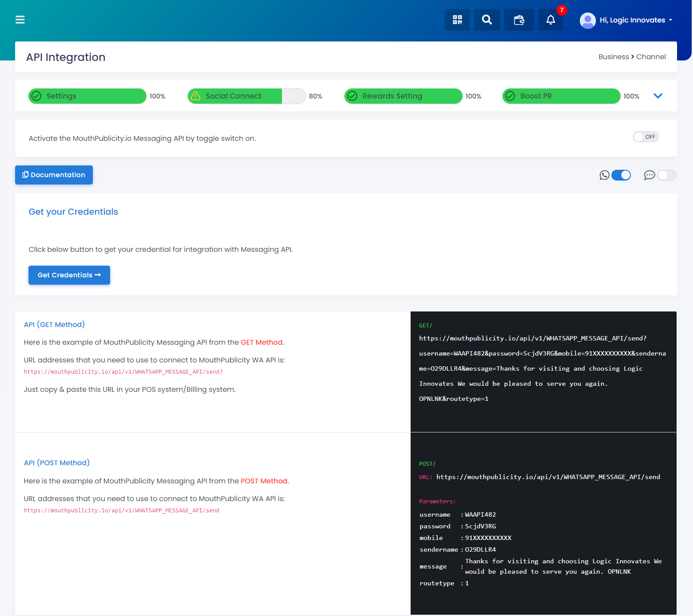Screen dimensions: 693x616
Task: Click the pink GET send? URL text
Action: (123, 372)
